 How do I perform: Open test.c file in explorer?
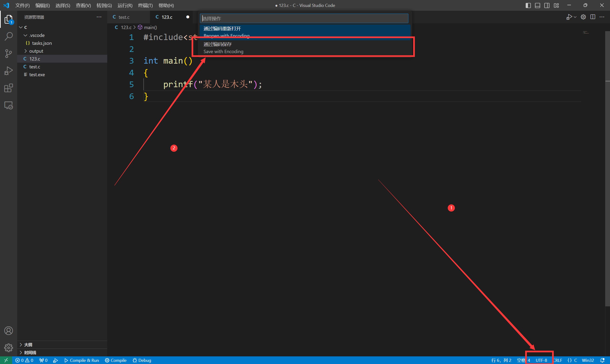point(62,67)
